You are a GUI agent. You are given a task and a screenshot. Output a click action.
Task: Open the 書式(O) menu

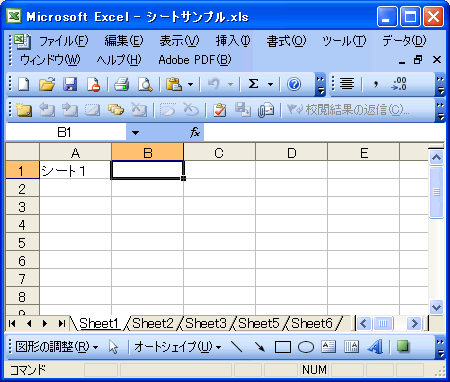(286, 41)
